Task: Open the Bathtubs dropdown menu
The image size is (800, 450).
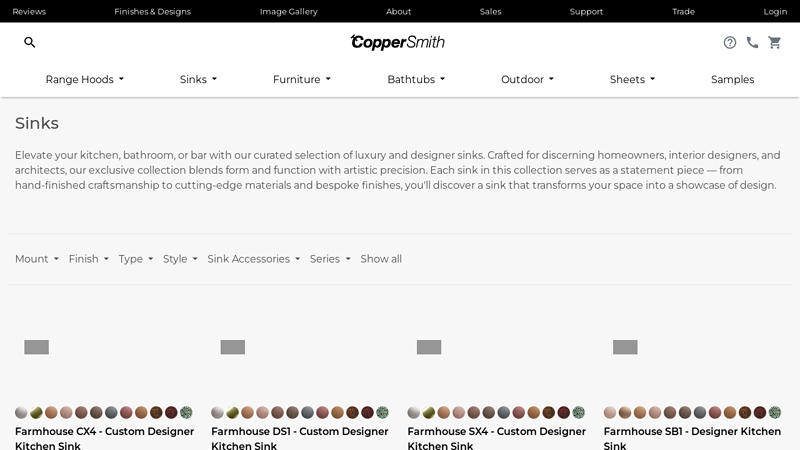Action: 416,80
